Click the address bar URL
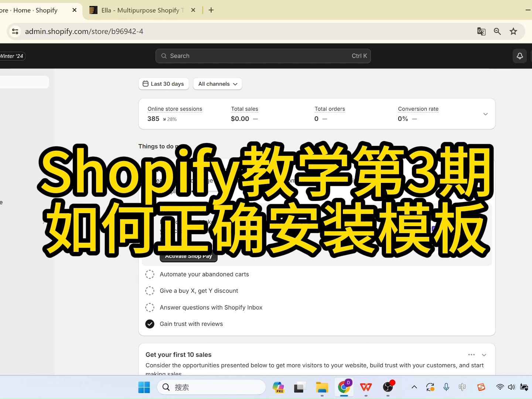The image size is (532, 399). pyautogui.click(x=84, y=31)
